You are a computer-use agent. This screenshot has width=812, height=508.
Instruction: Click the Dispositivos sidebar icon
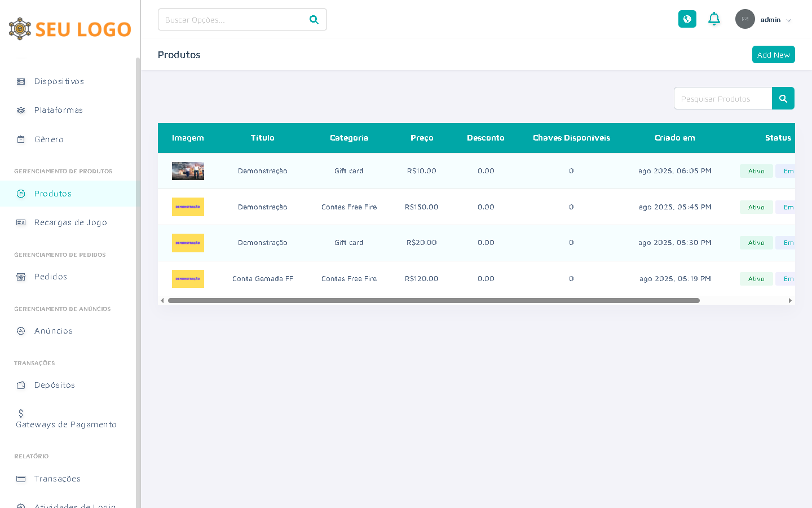(x=21, y=81)
